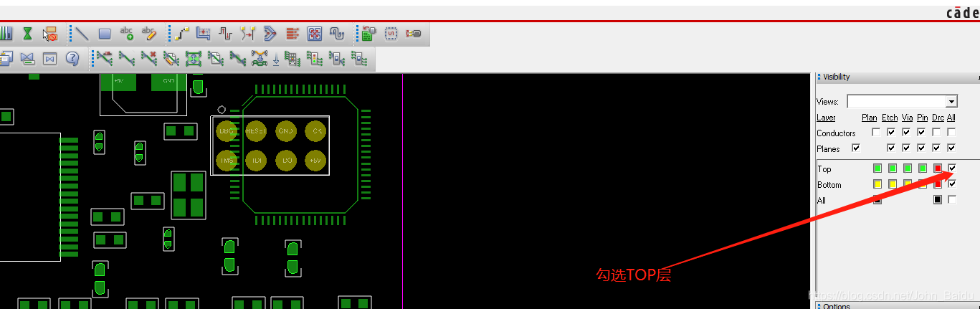Click the ratsnest icon with orange wave
Screen dimensions: 980x309
pyautogui.click(x=260, y=59)
